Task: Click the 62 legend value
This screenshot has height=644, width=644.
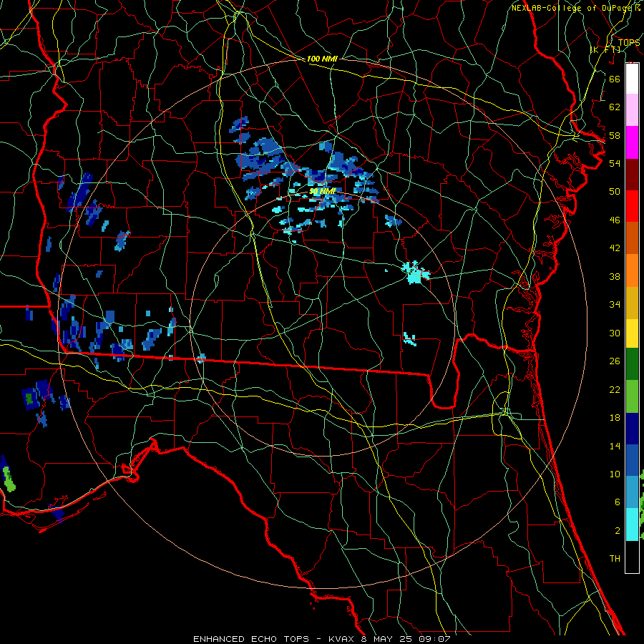Action: 615,107
